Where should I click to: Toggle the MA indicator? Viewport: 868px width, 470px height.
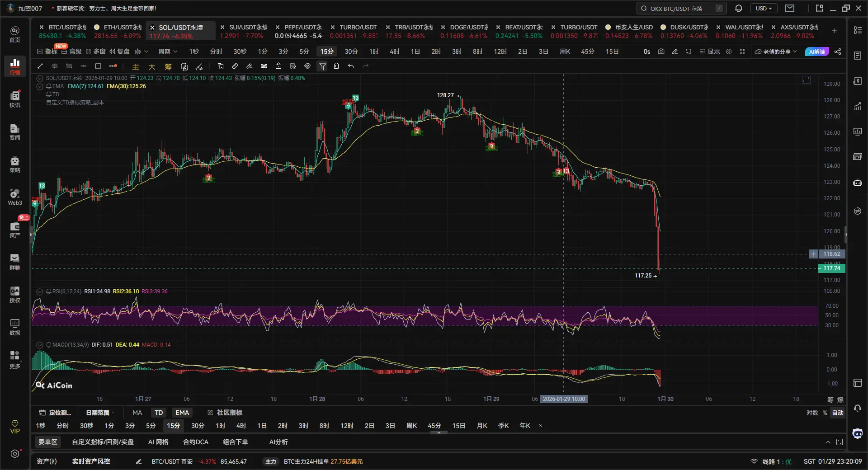tap(137, 413)
